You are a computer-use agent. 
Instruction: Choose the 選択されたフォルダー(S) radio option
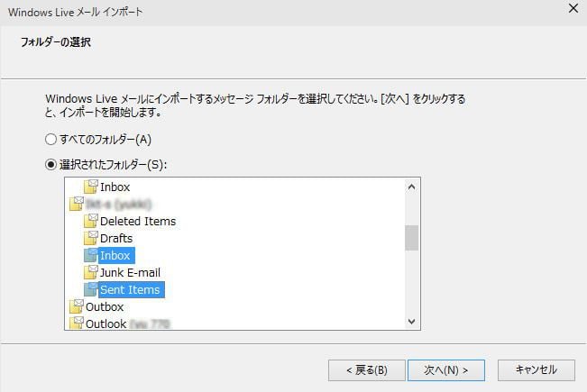50,165
